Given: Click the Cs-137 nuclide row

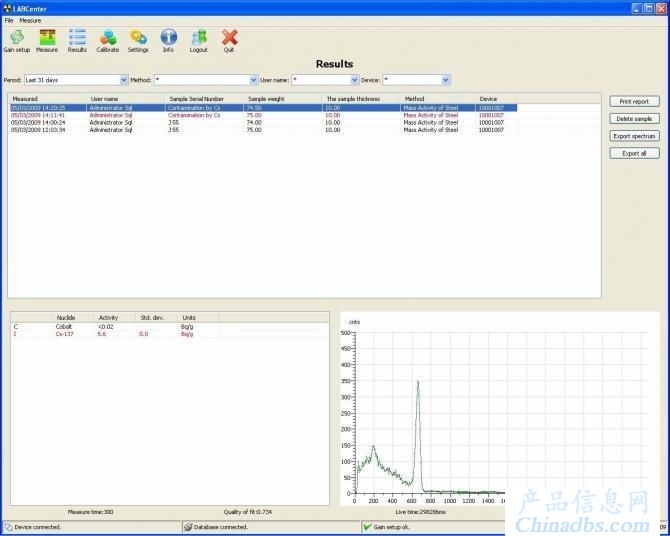Looking at the screenshot, I should pos(115,334).
